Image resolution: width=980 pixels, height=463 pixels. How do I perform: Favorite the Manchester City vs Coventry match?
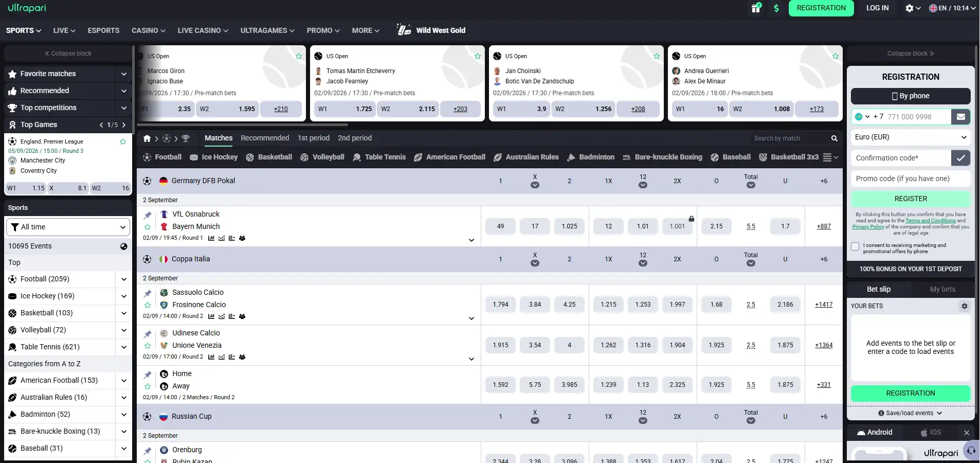(123, 141)
